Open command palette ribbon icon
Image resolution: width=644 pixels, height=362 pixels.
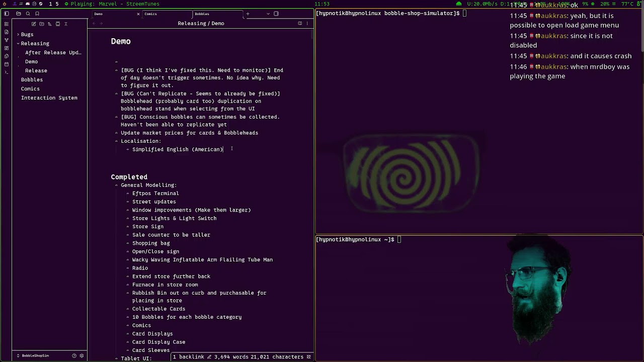pos(6,72)
